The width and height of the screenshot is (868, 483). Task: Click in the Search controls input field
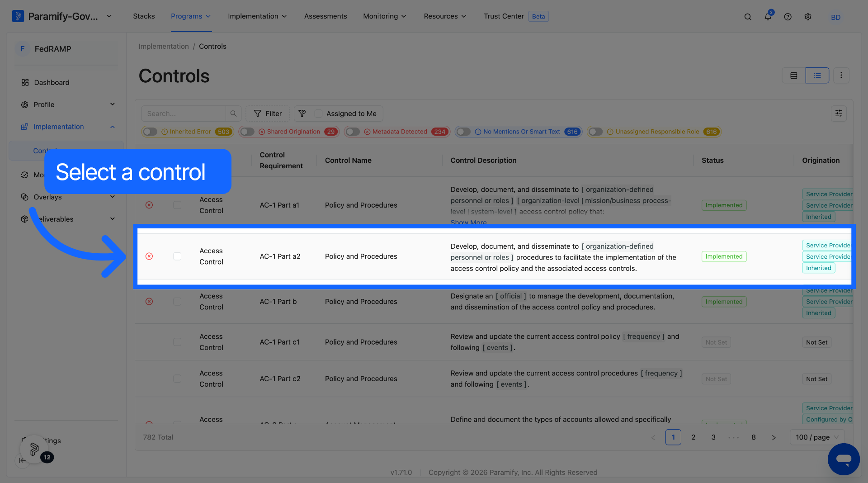click(x=184, y=114)
